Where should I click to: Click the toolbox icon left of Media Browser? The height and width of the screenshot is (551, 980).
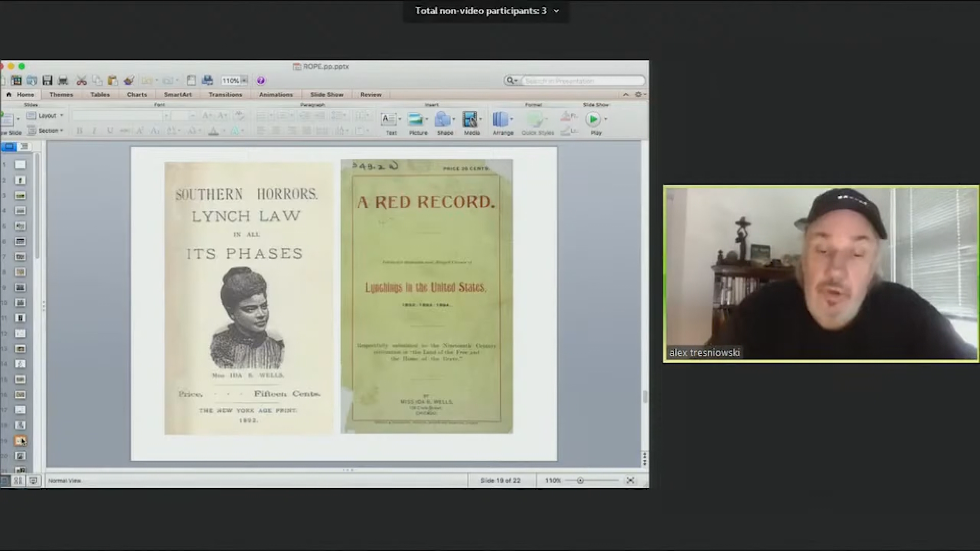click(x=191, y=80)
